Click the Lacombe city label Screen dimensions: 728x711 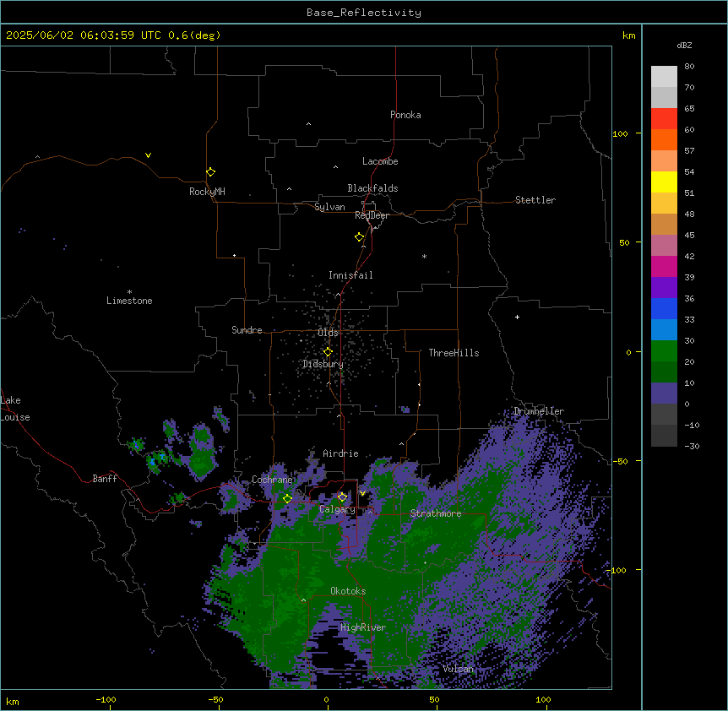pyautogui.click(x=380, y=161)
